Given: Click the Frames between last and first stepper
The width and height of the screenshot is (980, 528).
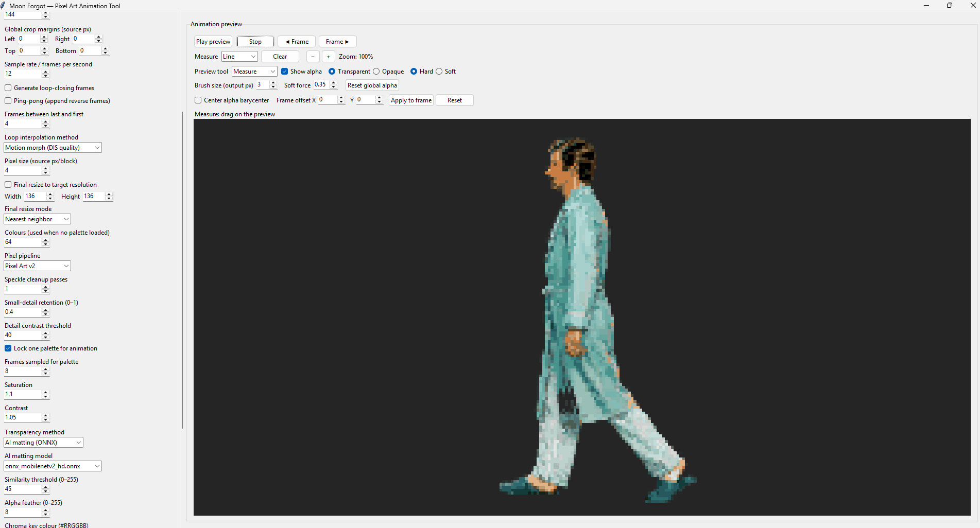Looking at the screenshot, I should [45, 124].
